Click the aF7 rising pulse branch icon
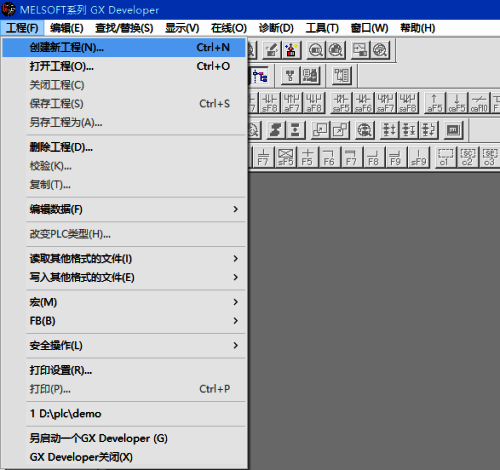Viewport: 500px width, 470px height. [x=292, y=103]
